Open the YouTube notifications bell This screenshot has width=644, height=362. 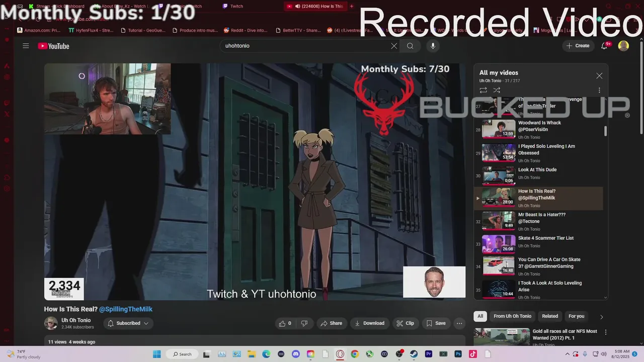[x=604, y=46]
